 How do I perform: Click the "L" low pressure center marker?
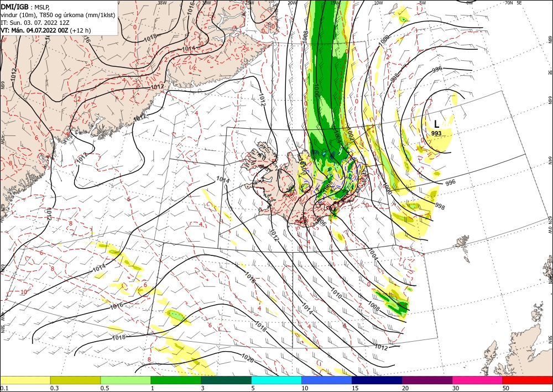pyautogui.click(x=436, y=124)
